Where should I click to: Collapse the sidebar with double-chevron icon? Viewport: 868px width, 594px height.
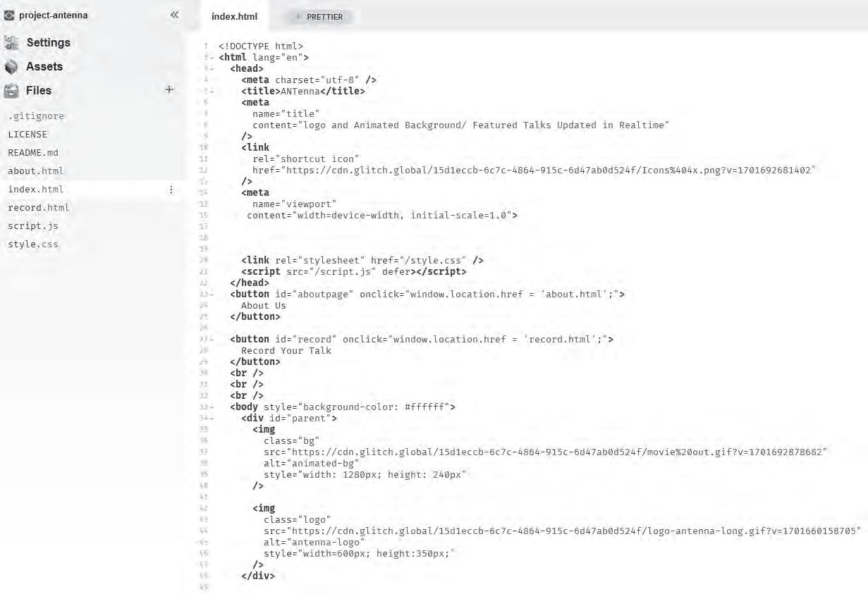pyautogui.click(x=174, y=15)
